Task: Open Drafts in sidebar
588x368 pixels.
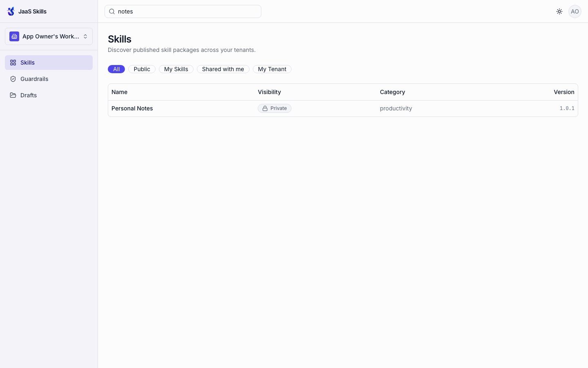Action: pyautogui.click(x=49, y=95)
